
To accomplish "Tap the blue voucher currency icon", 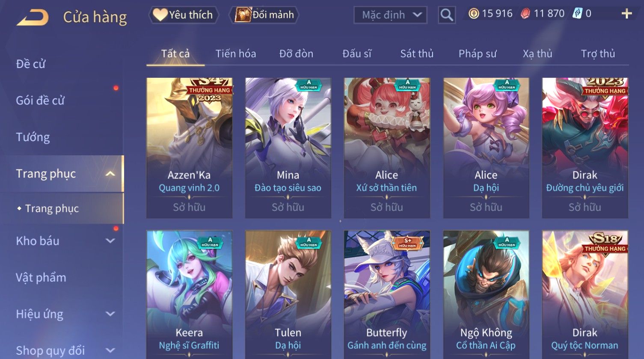I will pos(577,14).
